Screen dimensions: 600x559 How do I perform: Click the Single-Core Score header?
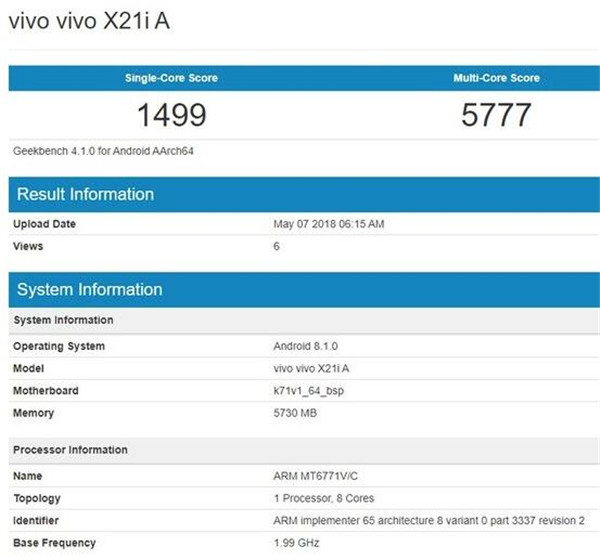coord(171,78)
